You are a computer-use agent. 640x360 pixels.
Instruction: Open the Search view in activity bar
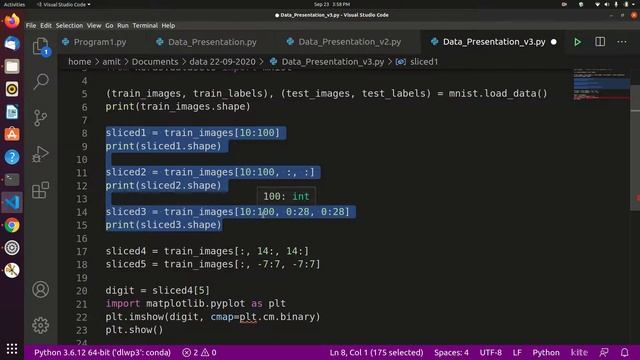coord(40,82)
